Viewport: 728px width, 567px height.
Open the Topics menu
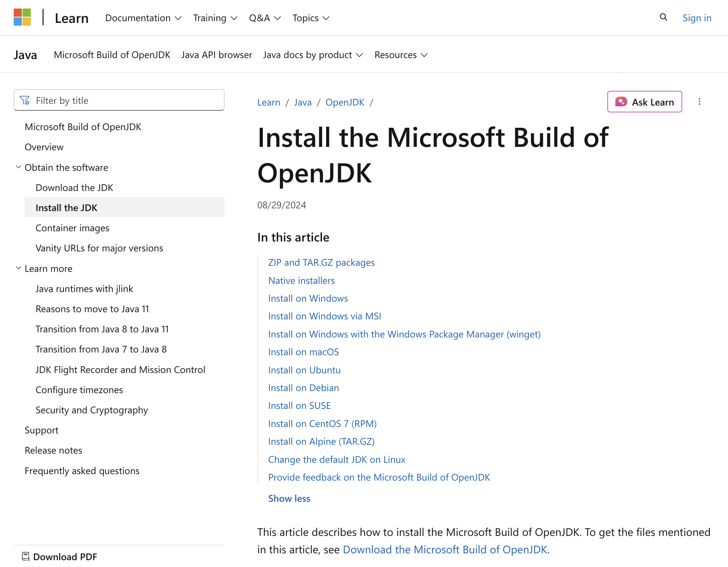310,18
